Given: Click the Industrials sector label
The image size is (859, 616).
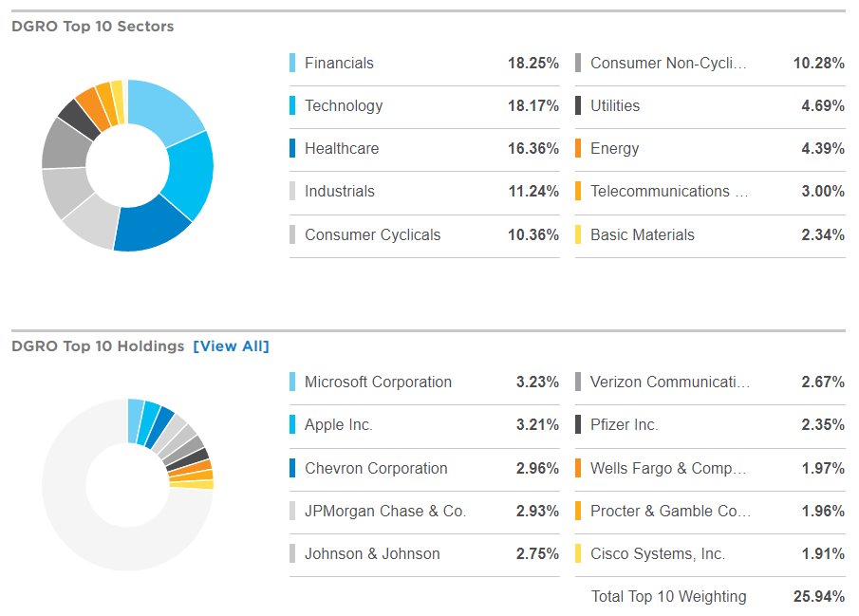Looking at the screenshot, I should pos(339,192).
